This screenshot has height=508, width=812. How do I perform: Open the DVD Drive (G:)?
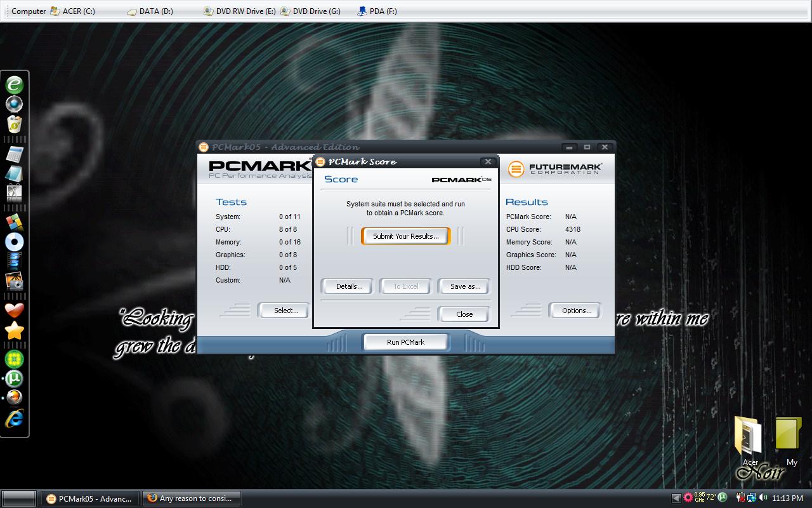[x=311, y=11]
